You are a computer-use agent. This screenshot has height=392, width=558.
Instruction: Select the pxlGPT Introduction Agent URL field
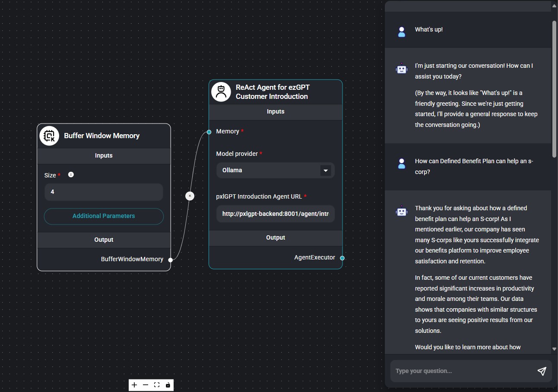coord(275,214)
